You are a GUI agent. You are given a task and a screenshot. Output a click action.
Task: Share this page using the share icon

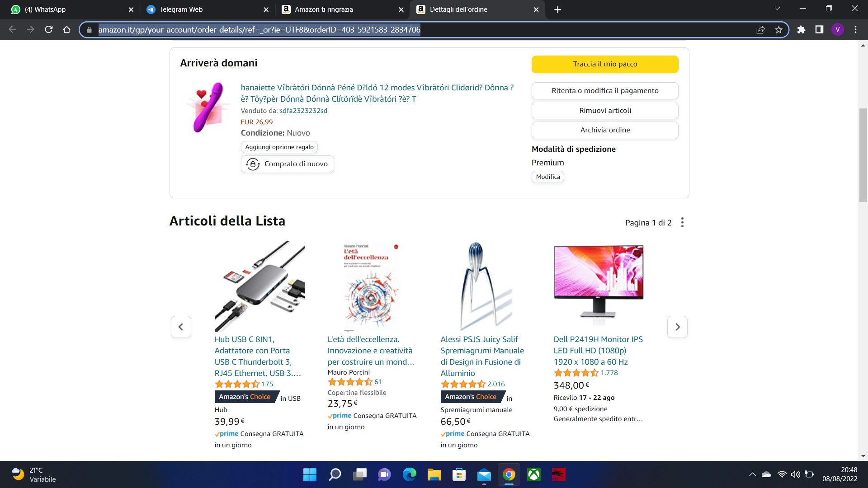760,30
